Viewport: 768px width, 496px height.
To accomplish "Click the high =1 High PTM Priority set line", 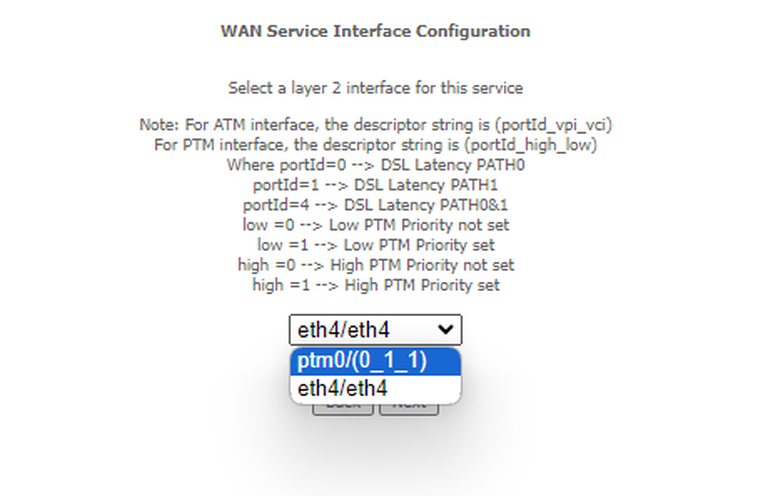I will [x=375, y=285].
